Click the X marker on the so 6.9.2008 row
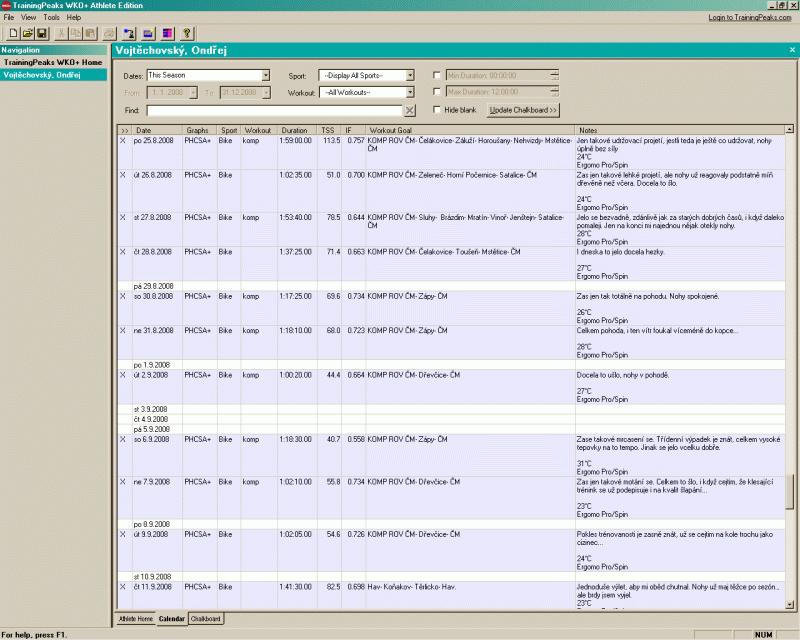This screenshot has height=640, width=800. 122,439
